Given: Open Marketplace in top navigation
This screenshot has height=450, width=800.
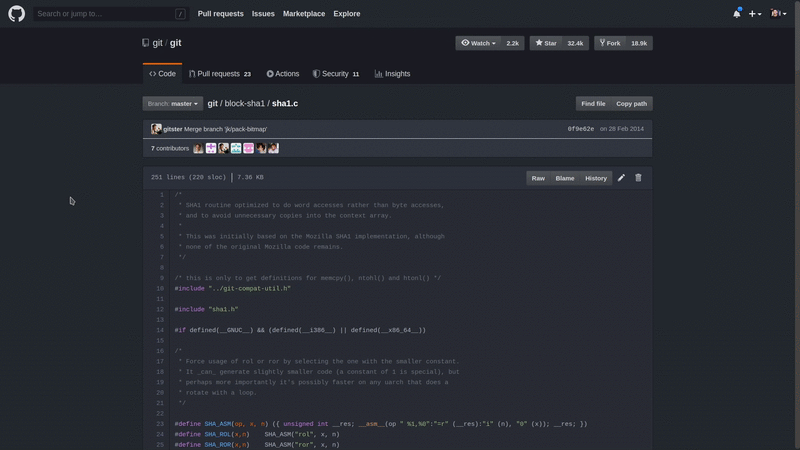Looking at the screenshot, I should click(304, 14).
